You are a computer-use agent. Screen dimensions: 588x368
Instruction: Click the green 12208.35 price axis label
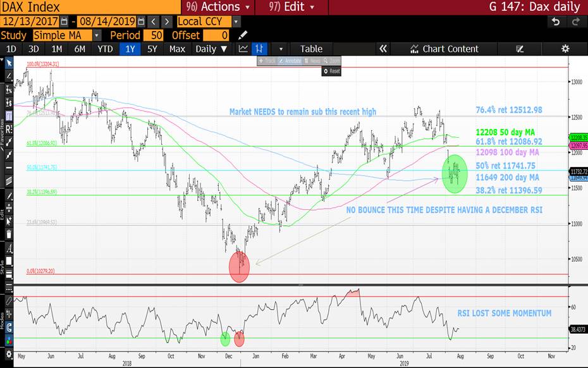point(579,138)
